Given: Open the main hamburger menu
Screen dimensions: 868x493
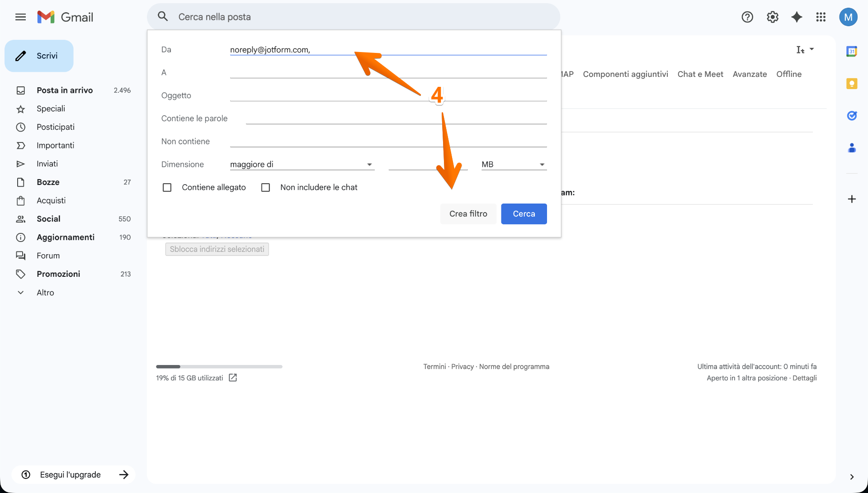Looking at the screenshot, I should (20, 17).
